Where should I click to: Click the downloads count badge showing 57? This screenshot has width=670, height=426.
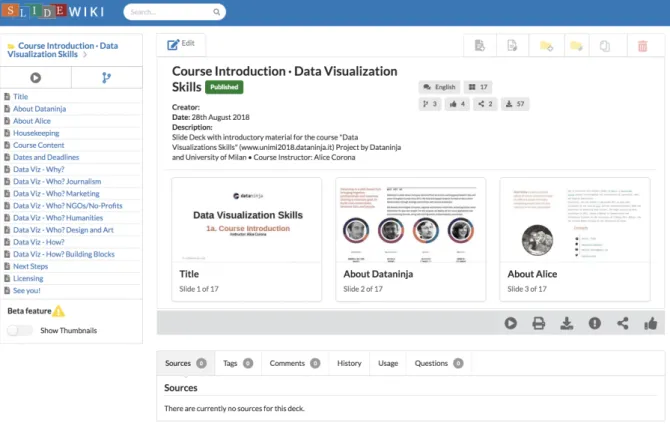click(515, 104)
